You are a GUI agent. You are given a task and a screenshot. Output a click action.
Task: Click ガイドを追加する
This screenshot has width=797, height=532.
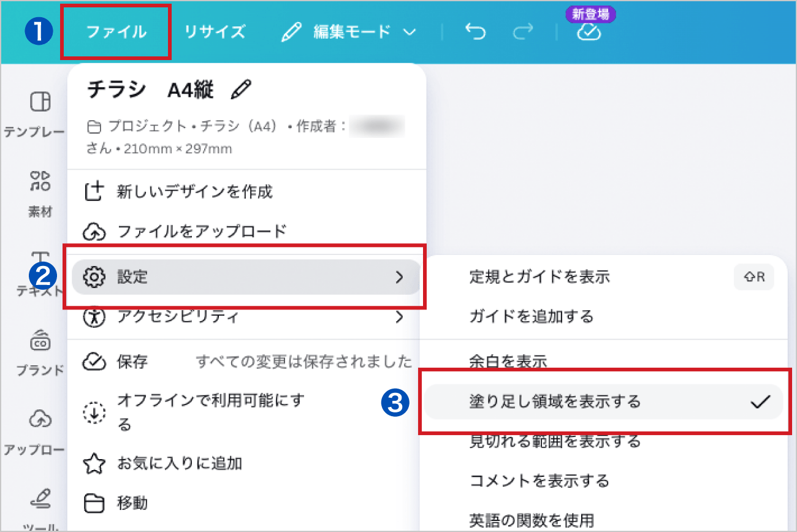click(x=603, y=316)
